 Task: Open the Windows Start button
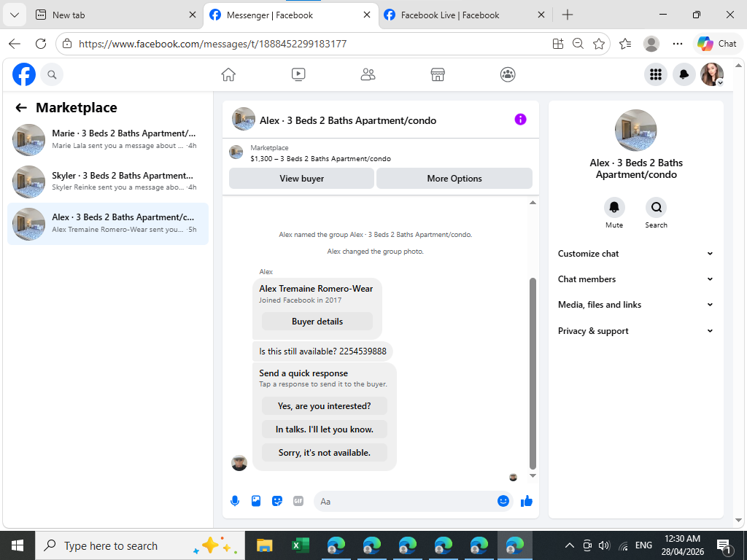click(x=18, y=545)
